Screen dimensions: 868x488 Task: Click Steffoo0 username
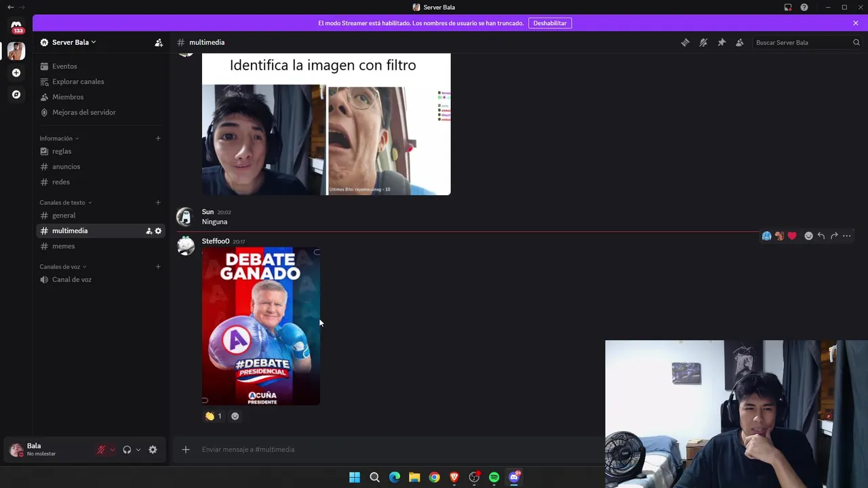216,241
